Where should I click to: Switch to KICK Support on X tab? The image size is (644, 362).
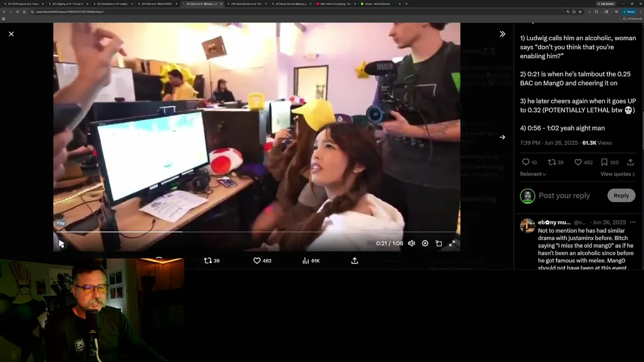click(23, 4)
